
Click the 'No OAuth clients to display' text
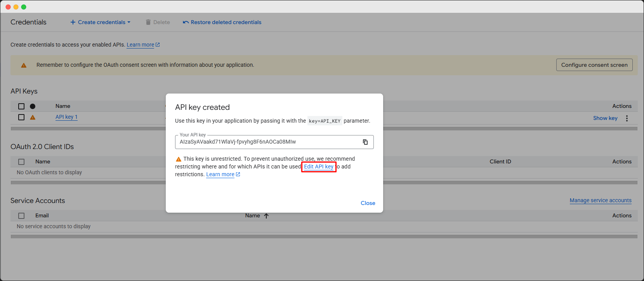click(49, 172)
